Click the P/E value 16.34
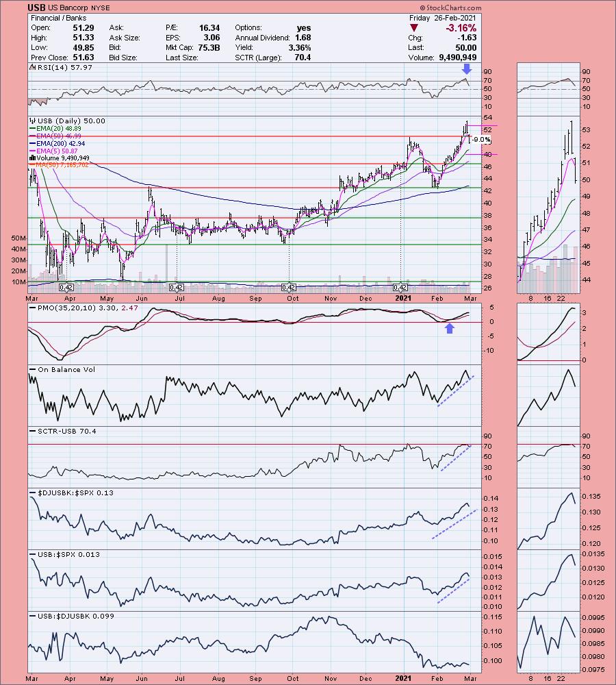The width and height of the screenshot is (616, 685). 209,27
